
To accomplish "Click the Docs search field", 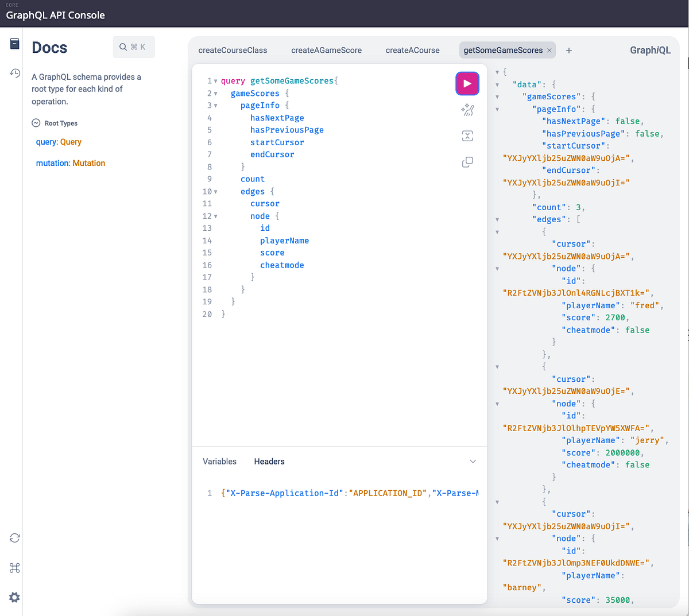I will (x=134, y=46).
